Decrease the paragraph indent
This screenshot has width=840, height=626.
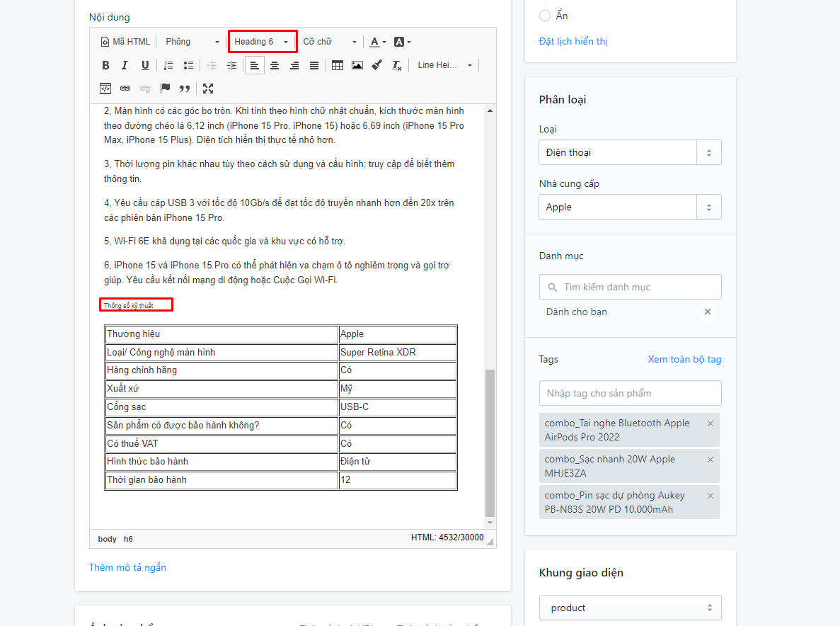click(212, 65)
